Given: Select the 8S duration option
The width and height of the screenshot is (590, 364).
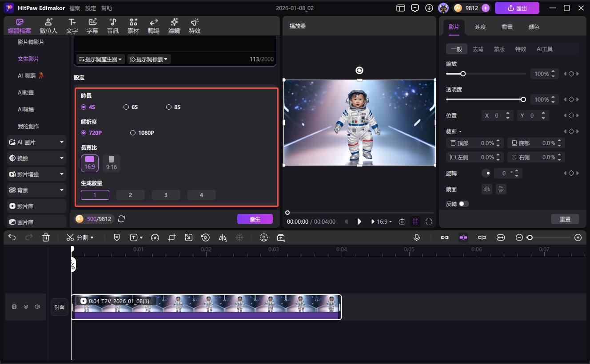Looking at the screenshot, I should (169, 107).
